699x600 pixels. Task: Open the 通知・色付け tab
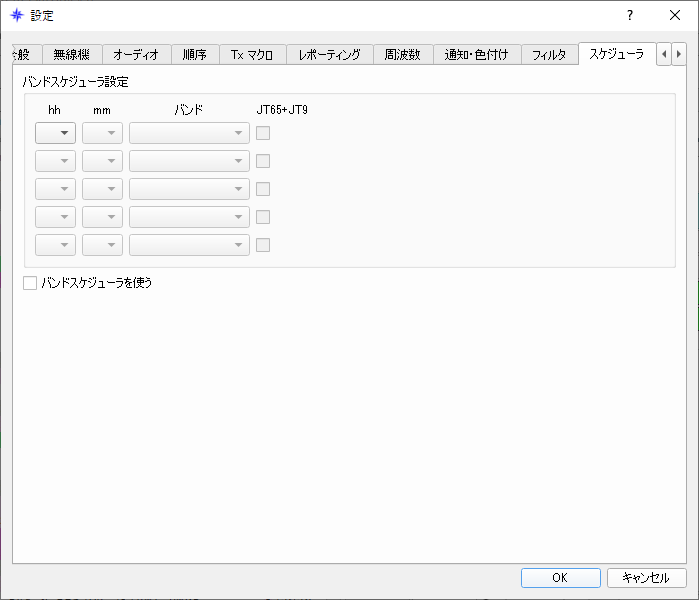click(x=477, y=55)
